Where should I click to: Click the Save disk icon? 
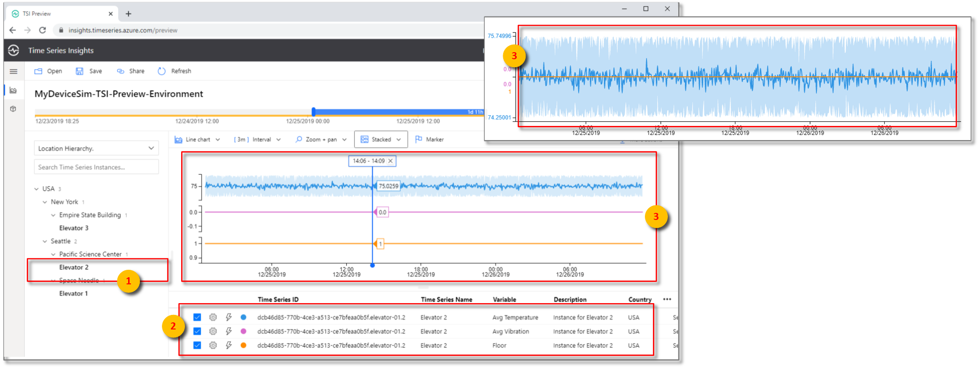click(80, 71)
